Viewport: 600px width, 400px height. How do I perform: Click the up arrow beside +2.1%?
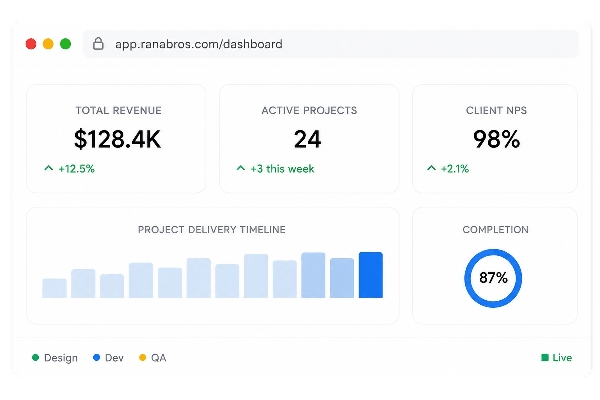pos(431,168)
